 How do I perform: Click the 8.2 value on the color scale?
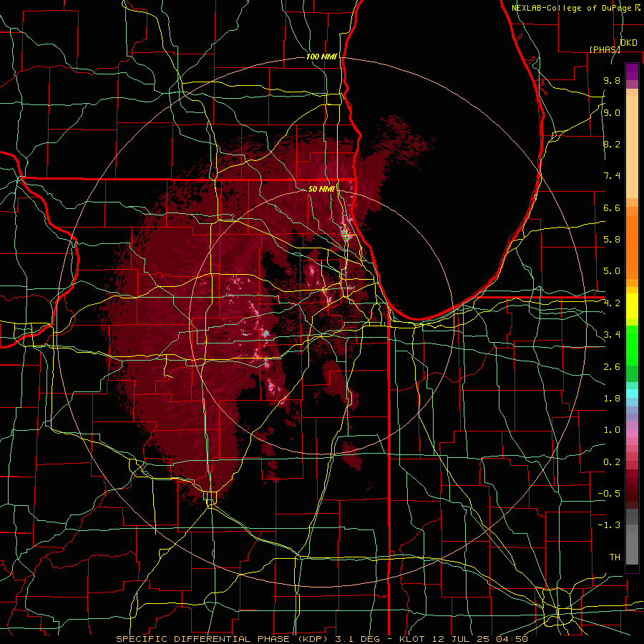click(x=612, y=144)
